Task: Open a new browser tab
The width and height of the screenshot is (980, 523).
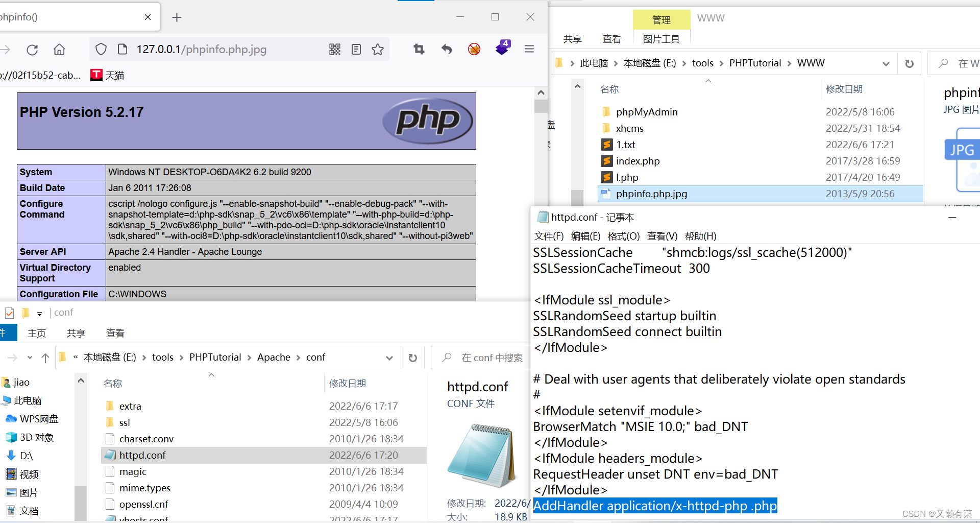Action: coord(177,17)
